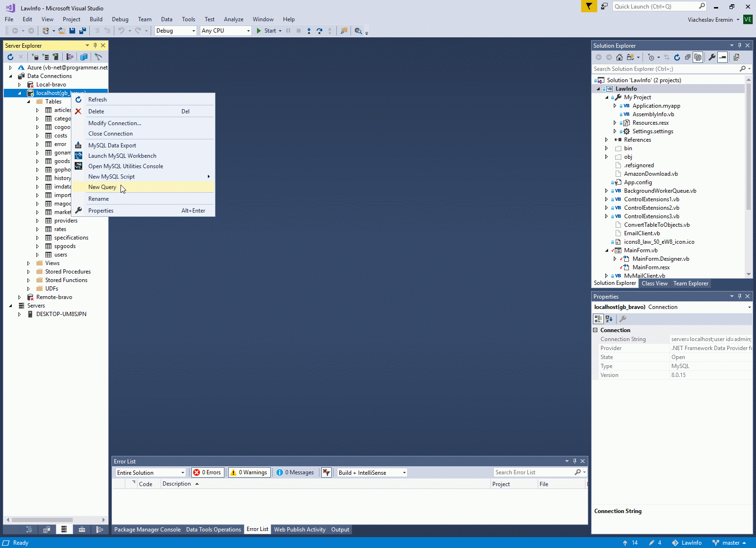Click the LawInfo repository in status bar

[687, 543]
